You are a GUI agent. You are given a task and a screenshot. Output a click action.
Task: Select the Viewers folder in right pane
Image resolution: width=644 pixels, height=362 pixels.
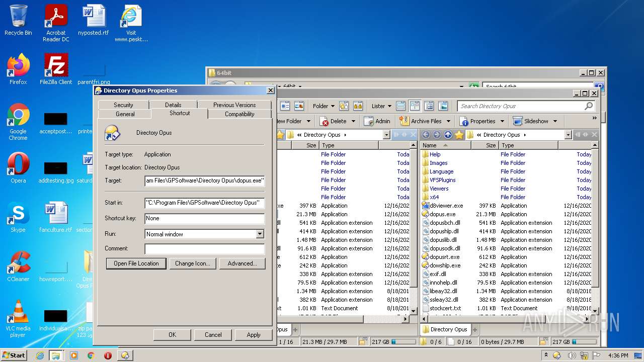(x=439, y=189)
